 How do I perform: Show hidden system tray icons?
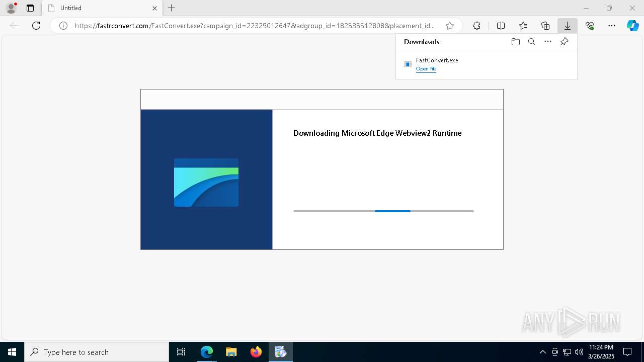coord(542,352)
